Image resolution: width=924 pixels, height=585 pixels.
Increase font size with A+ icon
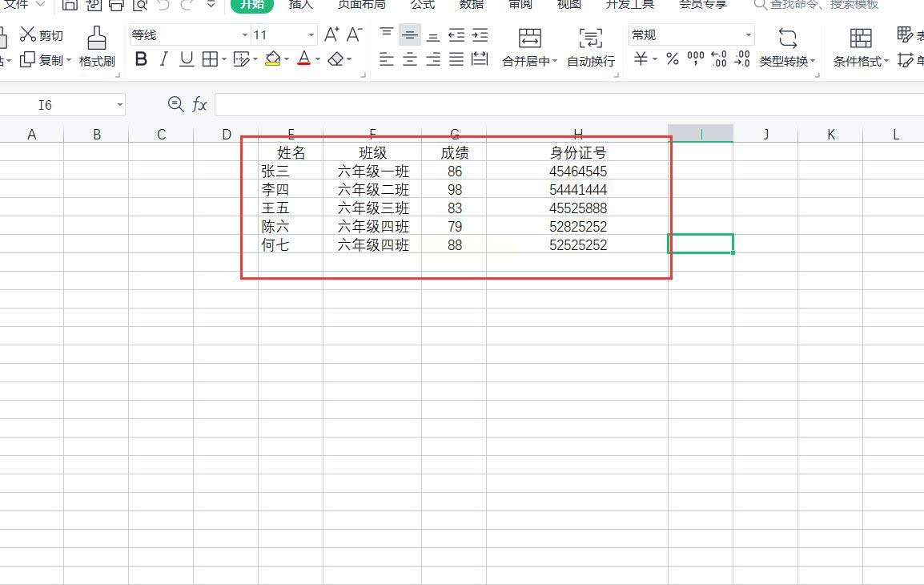pos(331,34)
